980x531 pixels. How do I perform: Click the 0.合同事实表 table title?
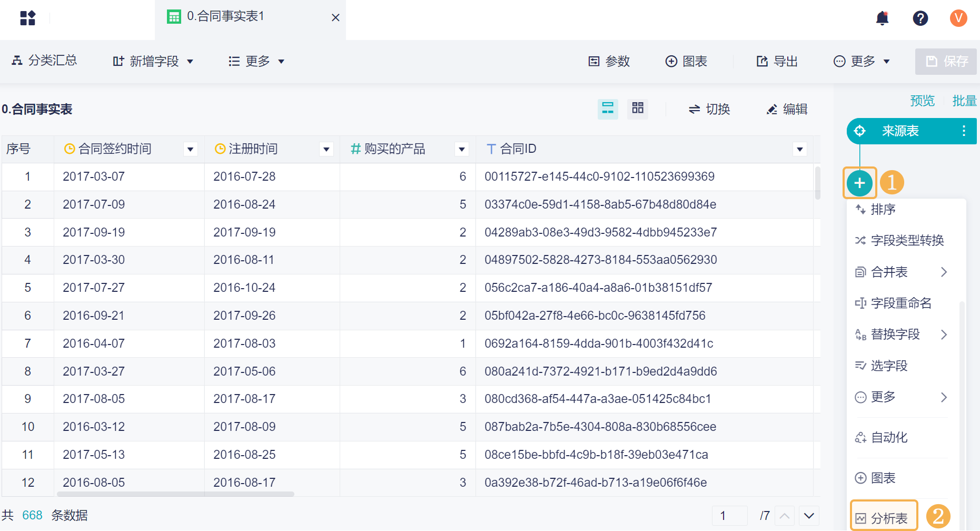click(37, 109)
